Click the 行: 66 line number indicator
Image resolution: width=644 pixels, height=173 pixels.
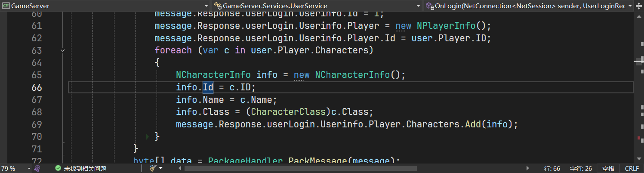552,168
